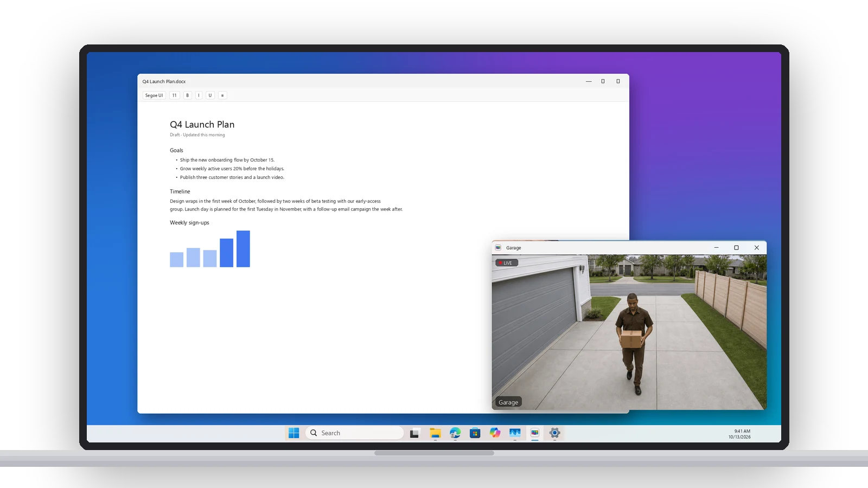This screenshot has height=488, width=868.
Task: Click the LIVE indicator on the camera feed
Action: tap(507, 263)
